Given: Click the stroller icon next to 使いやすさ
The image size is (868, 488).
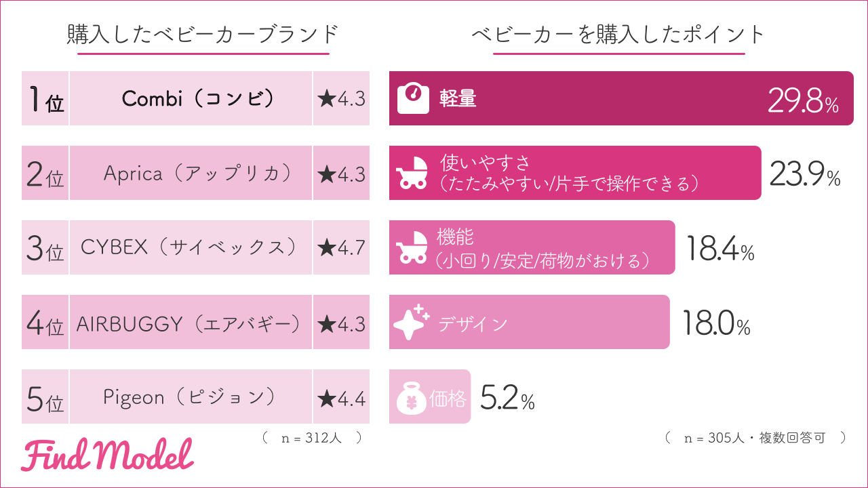Looking at the screenshot, I should tap(412, 174).
